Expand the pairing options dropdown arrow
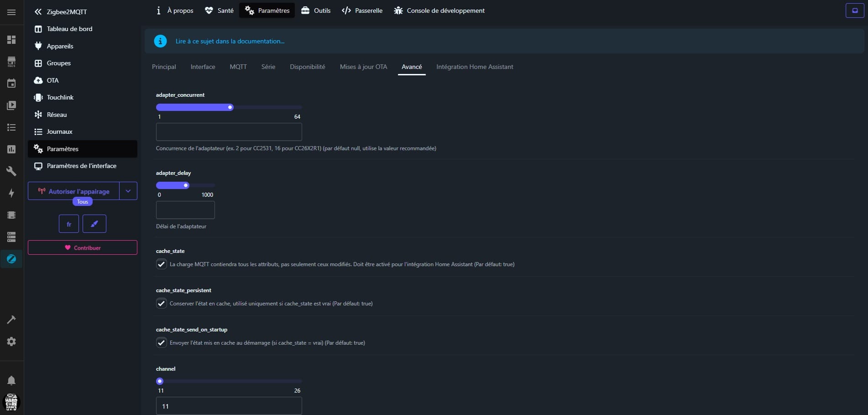 [128, 191]
